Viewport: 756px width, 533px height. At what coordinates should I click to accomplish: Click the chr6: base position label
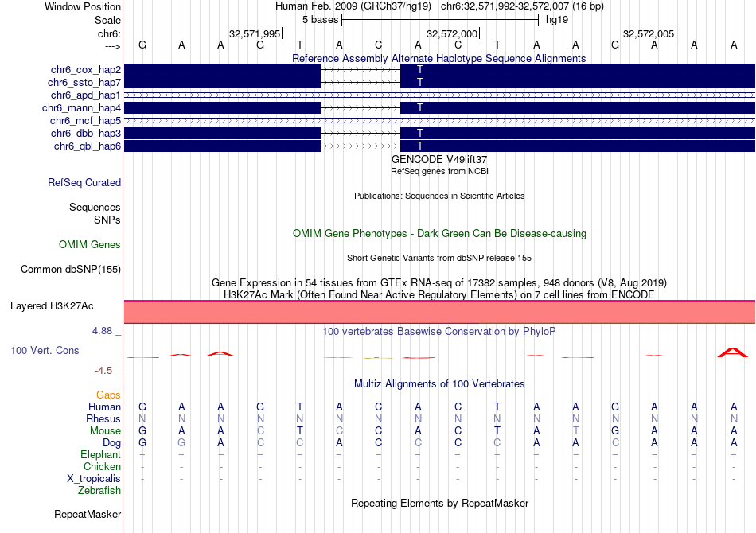click(x=109, y=33)
